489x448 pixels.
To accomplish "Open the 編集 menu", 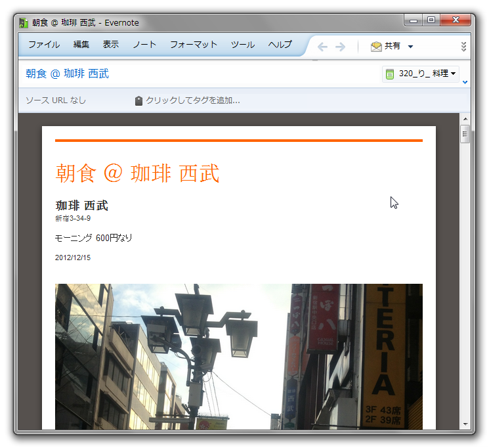I will 81,45.
